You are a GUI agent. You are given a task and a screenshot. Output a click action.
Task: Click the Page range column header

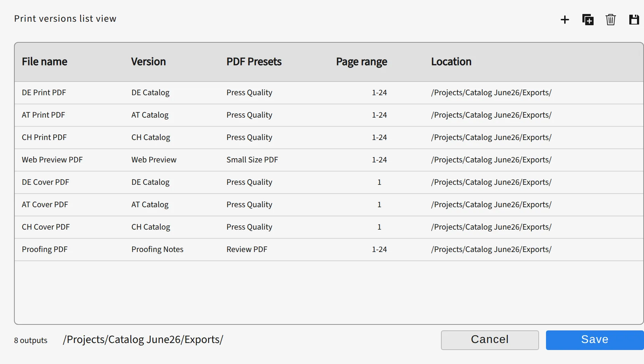(x=362, y=62)
